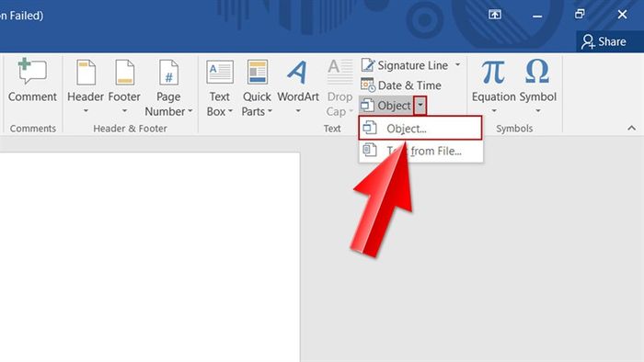Viewport: 644px width, 362px height.
Task: Minimize the Word window
Action: (x=537, y=16)
